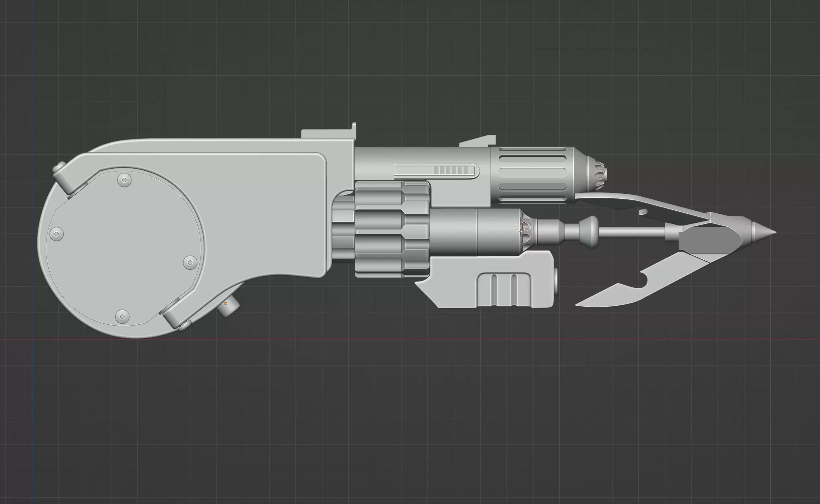Click the two-slot vent on lower housing
The image size is (820, 504).
click(x=504, y=289)
